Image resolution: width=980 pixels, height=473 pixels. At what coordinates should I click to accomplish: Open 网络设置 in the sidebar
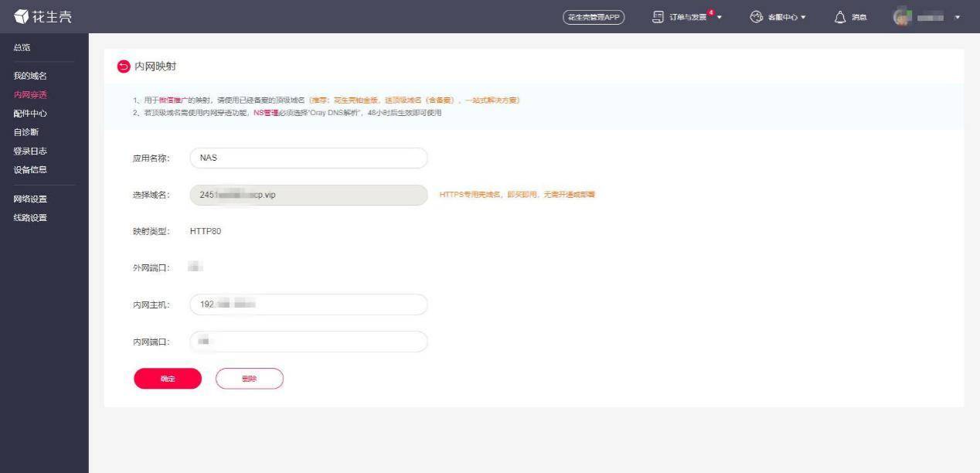pos(30,199)
